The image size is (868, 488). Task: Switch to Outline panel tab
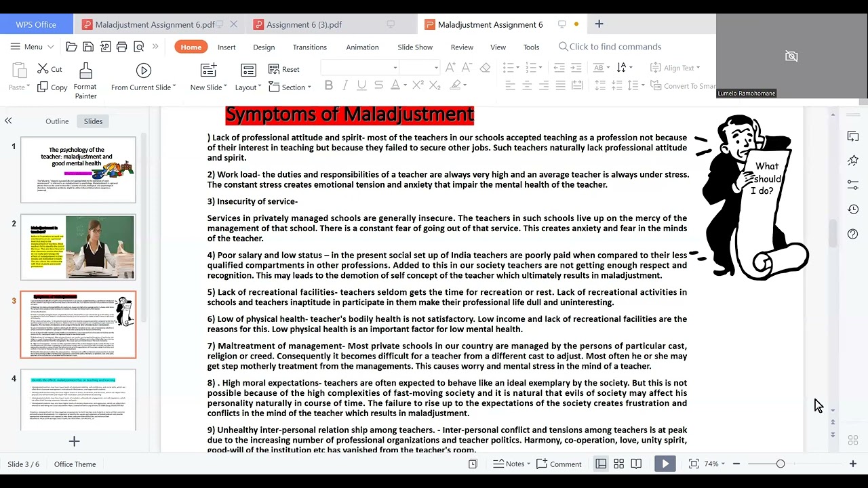[x=57, y=121]
